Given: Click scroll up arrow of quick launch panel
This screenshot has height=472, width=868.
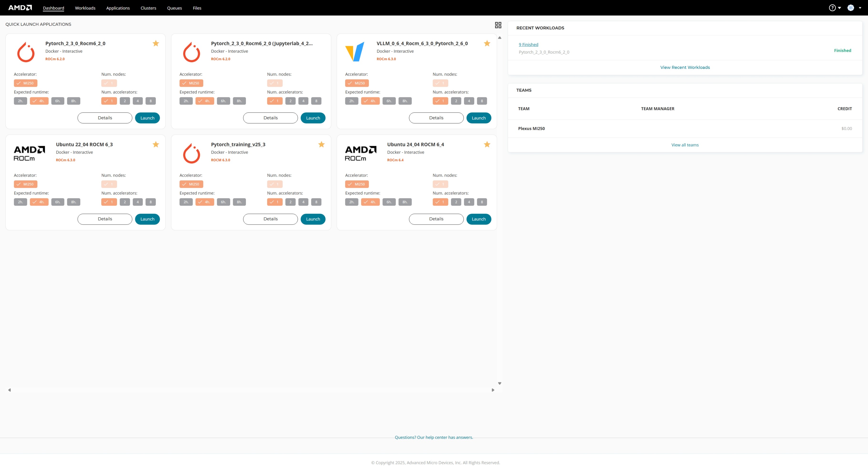Looking at the screenshot, I should point(499,38).
